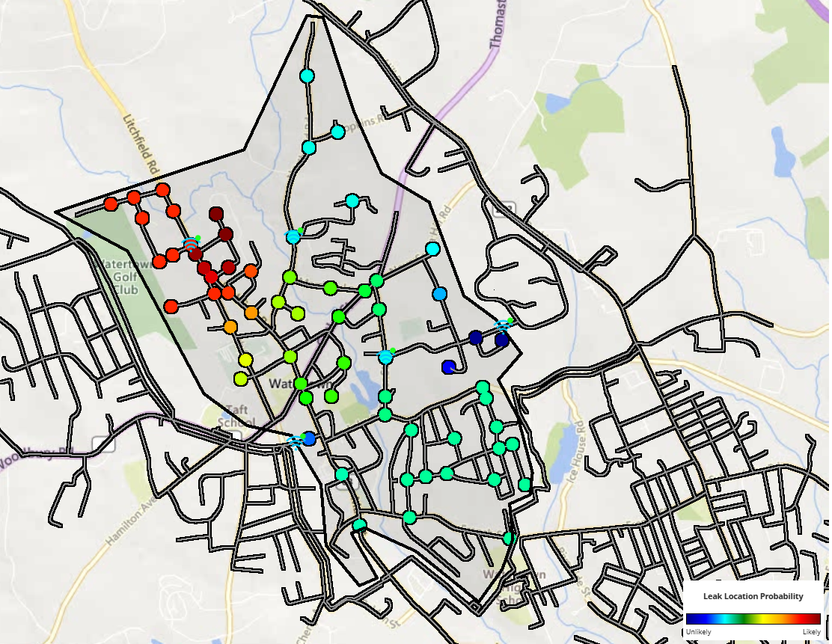Click the easternmost cyan node right of Thomaston highway
The width and height of the screenshot is (832, 644).
pyautogui.click(x=433, y=249)
